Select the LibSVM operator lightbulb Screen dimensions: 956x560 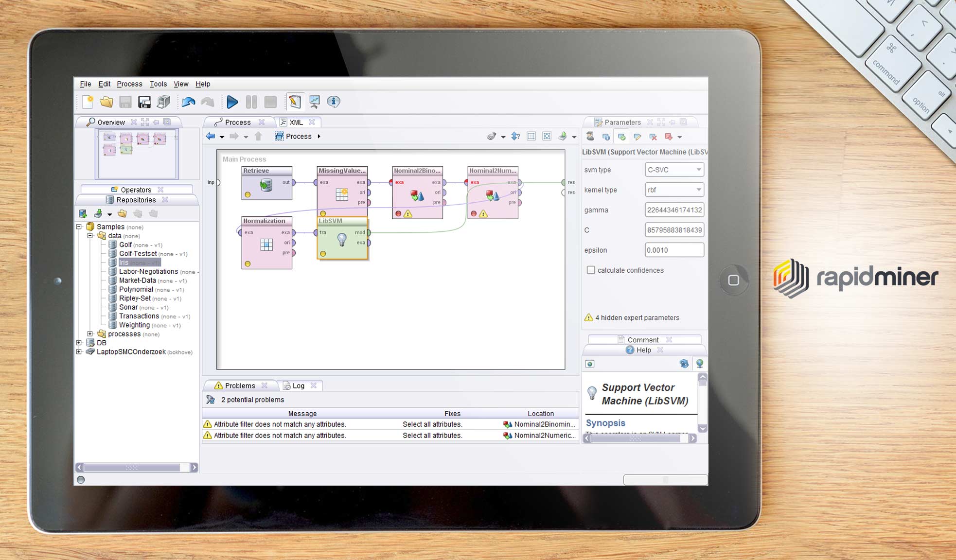[x=342, y=239]
